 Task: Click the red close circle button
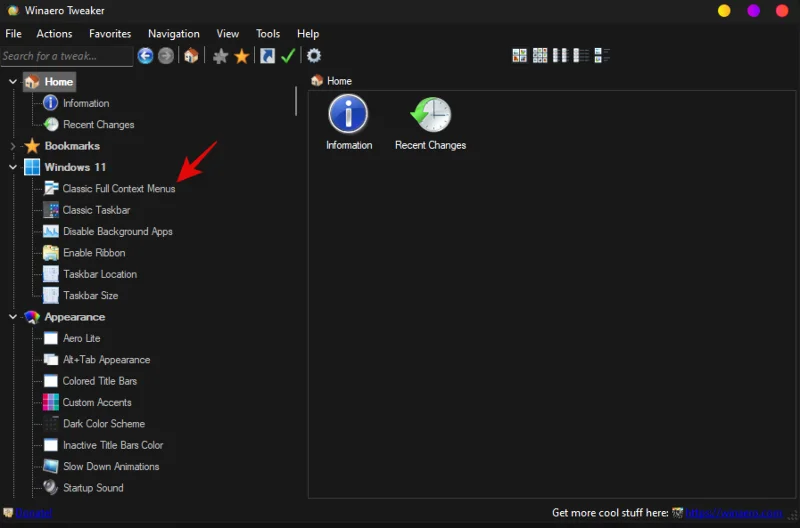coord(782,11)
